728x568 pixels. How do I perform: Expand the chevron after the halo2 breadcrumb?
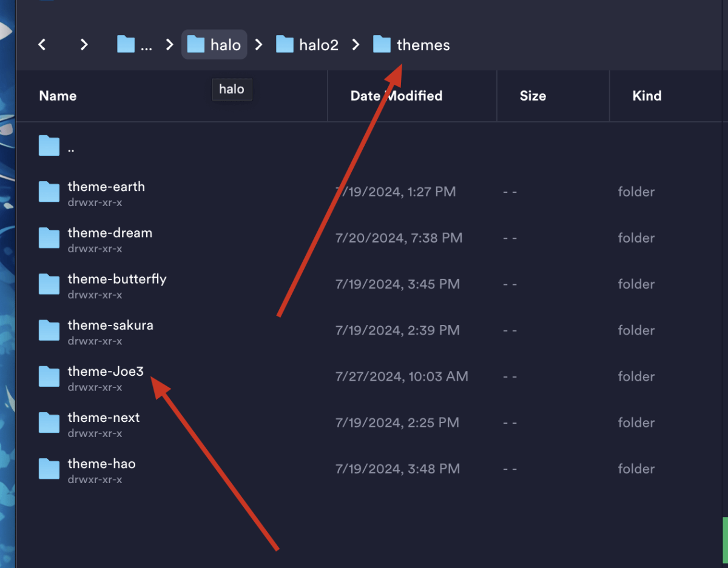[x=356, y=45]
